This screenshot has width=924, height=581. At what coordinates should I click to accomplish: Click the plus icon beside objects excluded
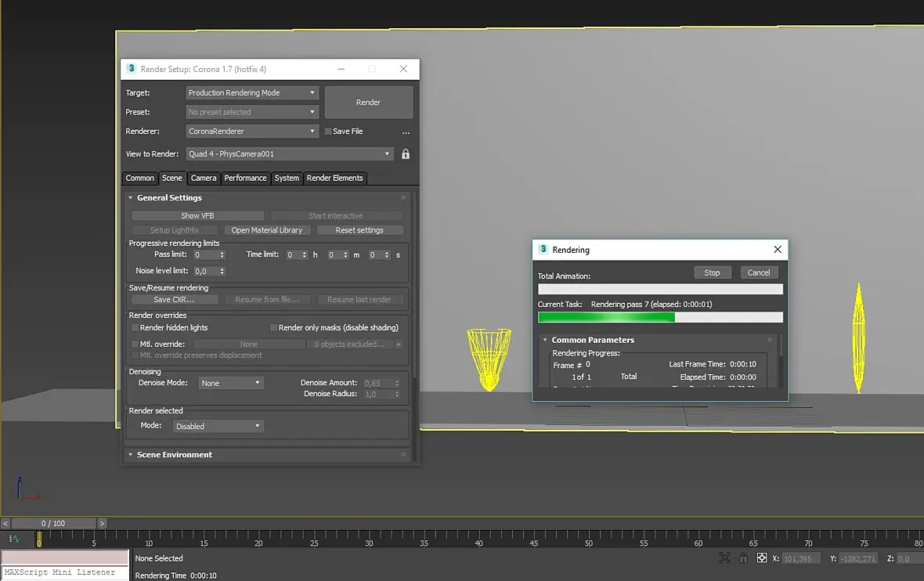click(x=399, y=344)
